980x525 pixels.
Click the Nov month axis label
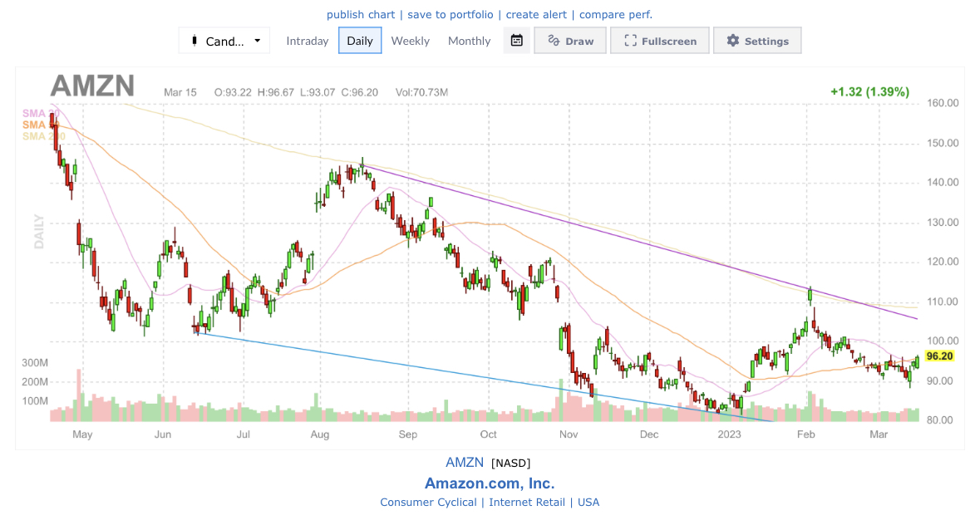click(569, 434)
